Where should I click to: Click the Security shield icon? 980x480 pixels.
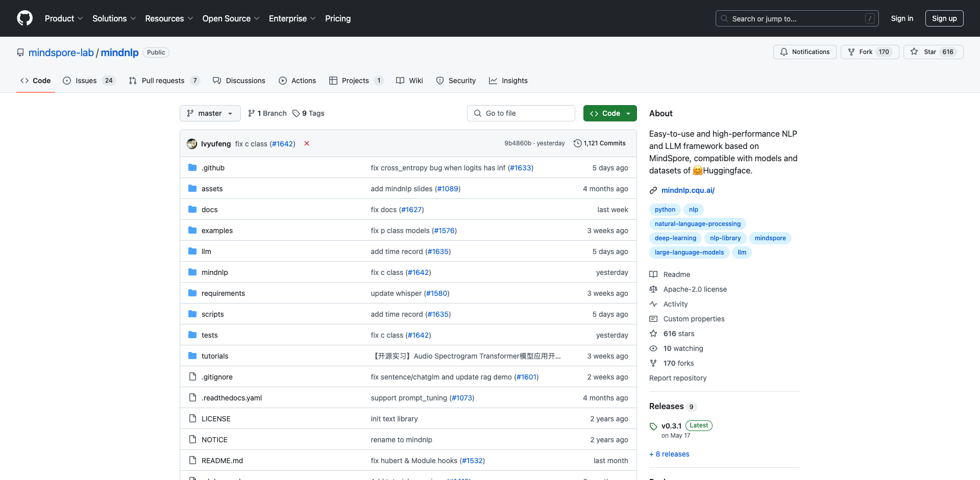click(439, 81)
